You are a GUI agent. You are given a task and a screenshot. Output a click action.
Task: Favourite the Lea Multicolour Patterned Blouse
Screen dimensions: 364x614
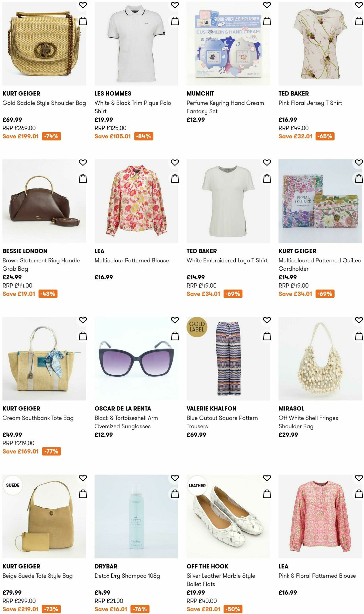pos(174,162)
